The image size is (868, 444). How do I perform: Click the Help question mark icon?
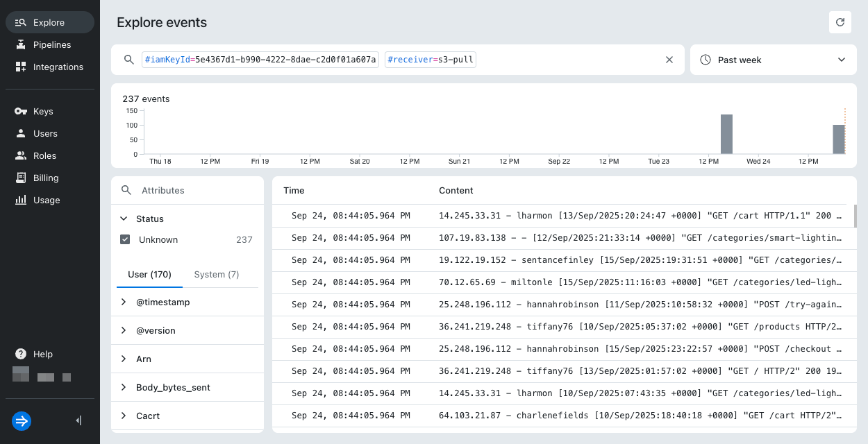tap(21, 354)
